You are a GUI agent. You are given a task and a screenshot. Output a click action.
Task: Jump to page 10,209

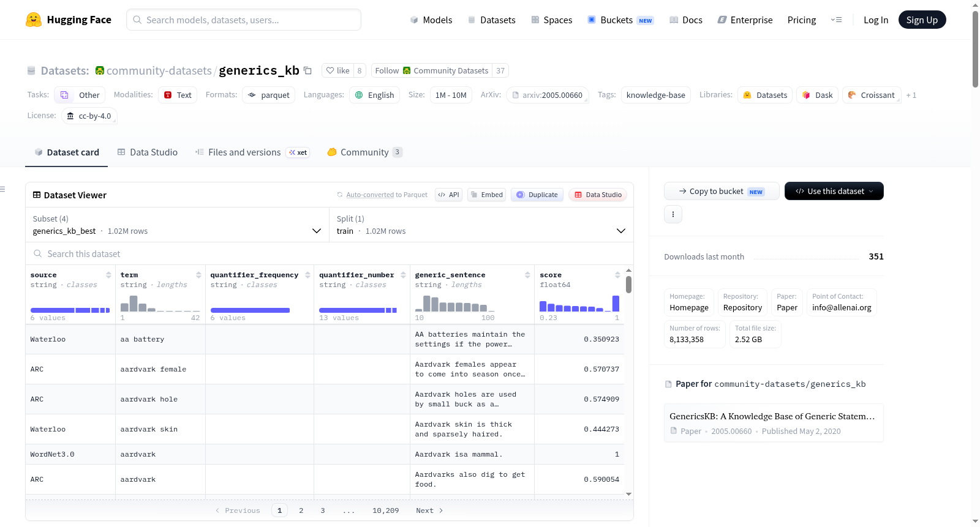coord(386,510)
